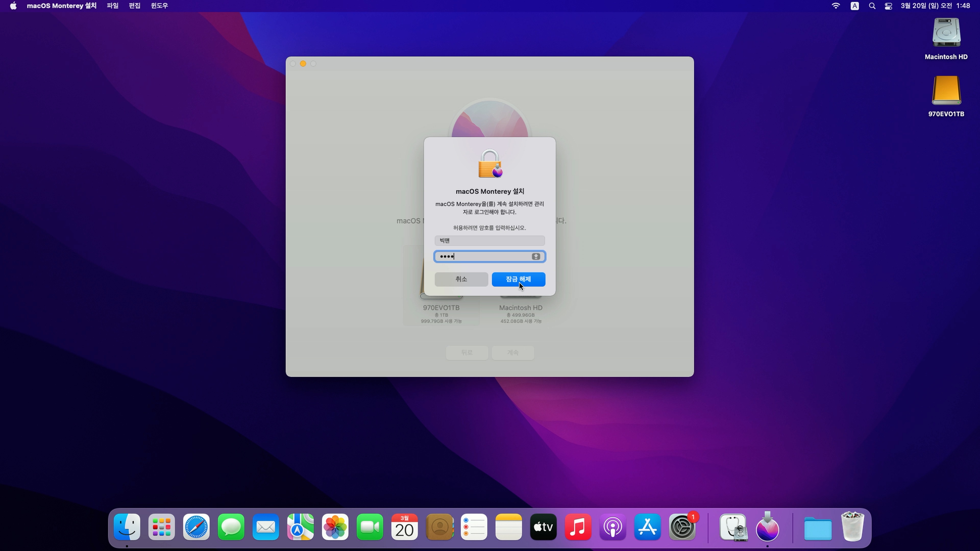
Task: Open Reminders from the Dock
Action: [x=474, y=527]
